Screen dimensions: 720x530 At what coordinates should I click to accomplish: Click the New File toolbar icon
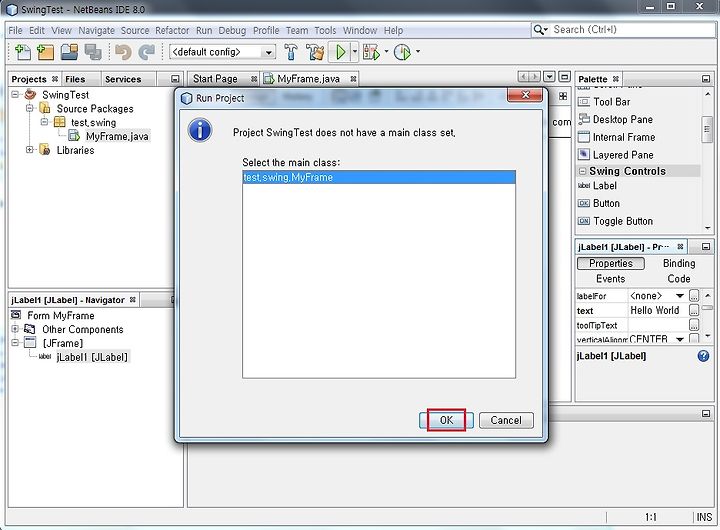point(22,52)
